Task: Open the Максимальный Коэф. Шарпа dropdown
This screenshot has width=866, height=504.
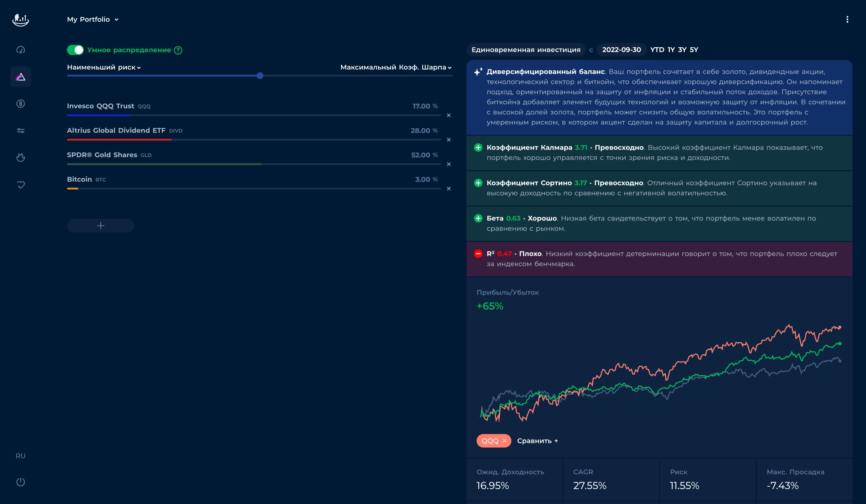Action: coord(396,67)
